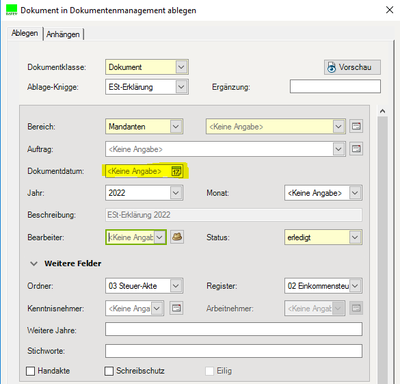Open the Dokumentdatum calendar picker icon
Viewport: 400px width, 384px height.
tap(176, 171)
